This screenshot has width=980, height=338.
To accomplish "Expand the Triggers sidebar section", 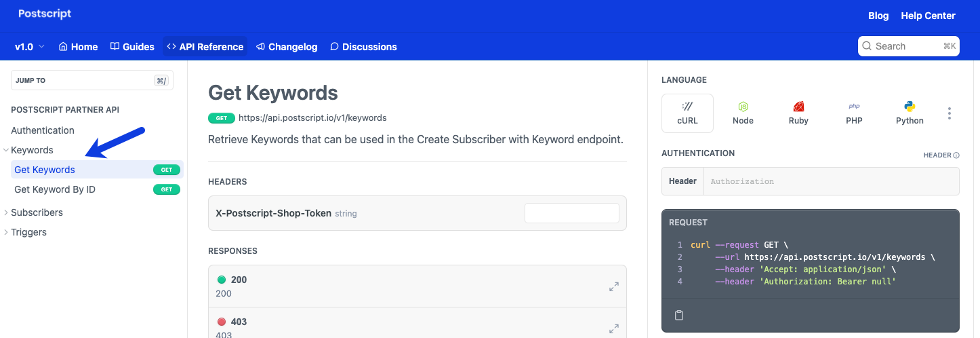I will (7, 232).
